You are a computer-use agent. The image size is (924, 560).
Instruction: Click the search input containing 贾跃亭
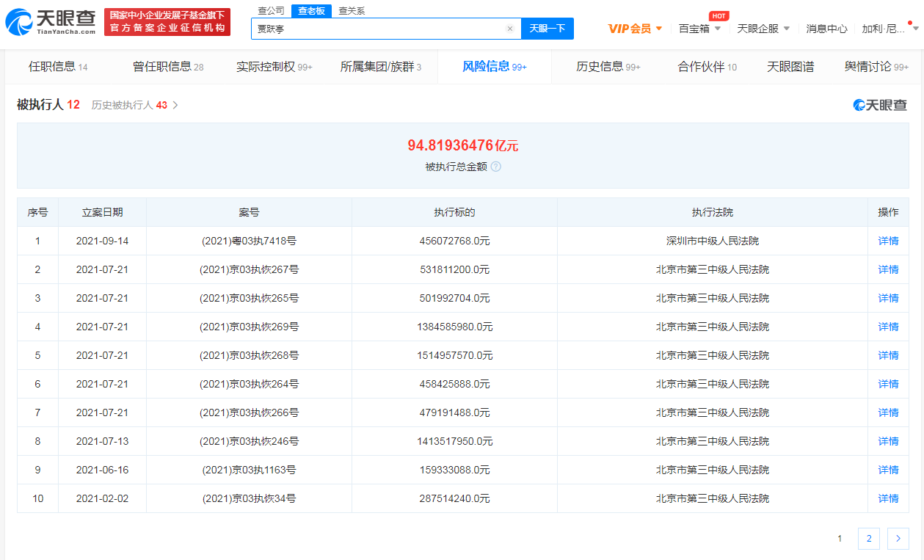point(378,29)
